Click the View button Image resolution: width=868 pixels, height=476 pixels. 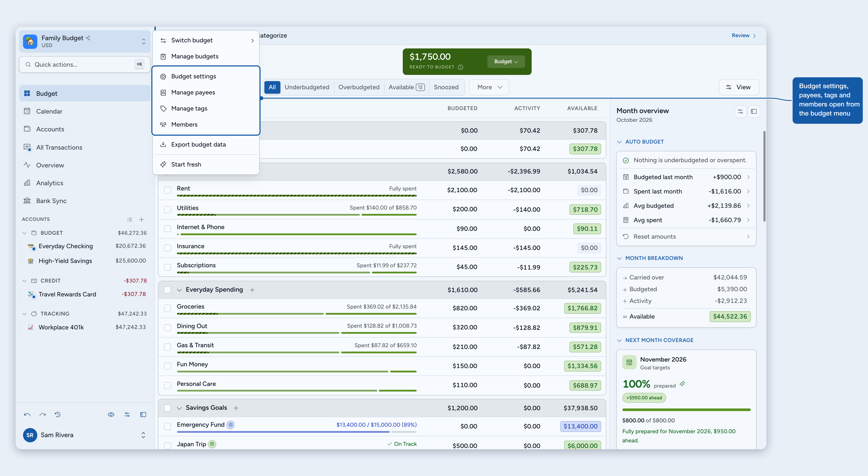739,87
